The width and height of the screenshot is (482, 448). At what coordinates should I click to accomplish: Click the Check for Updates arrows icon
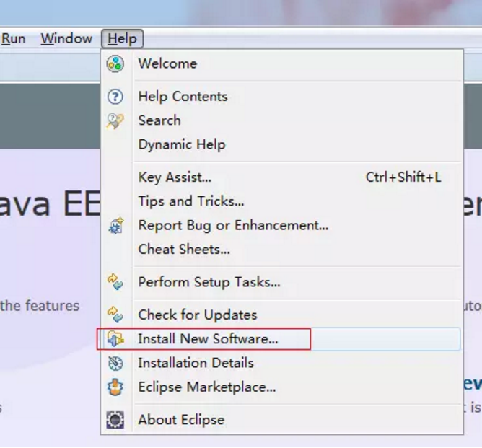click(115, 315)
